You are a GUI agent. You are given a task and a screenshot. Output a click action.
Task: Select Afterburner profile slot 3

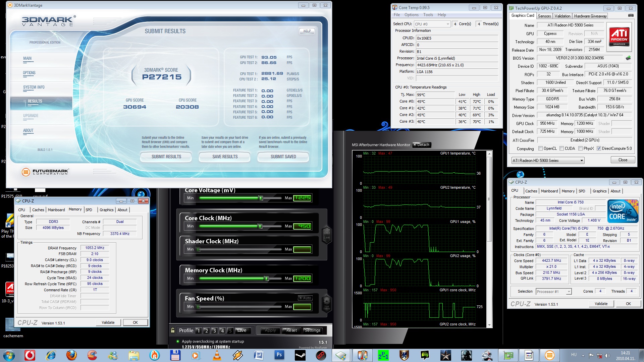coord(214,330)
